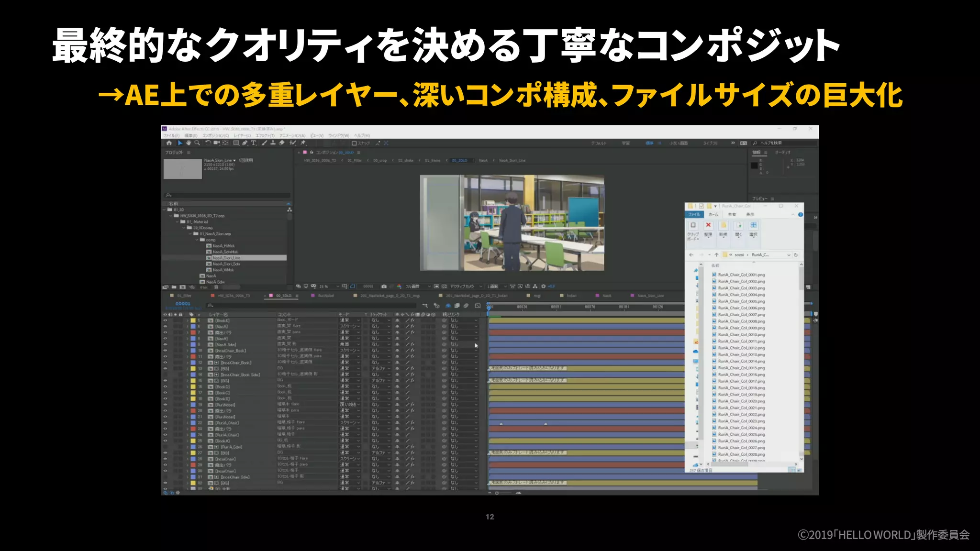Open the レイヤー(L) menu
This screenshot has width=980, height=551.
[x=242, y=136]
